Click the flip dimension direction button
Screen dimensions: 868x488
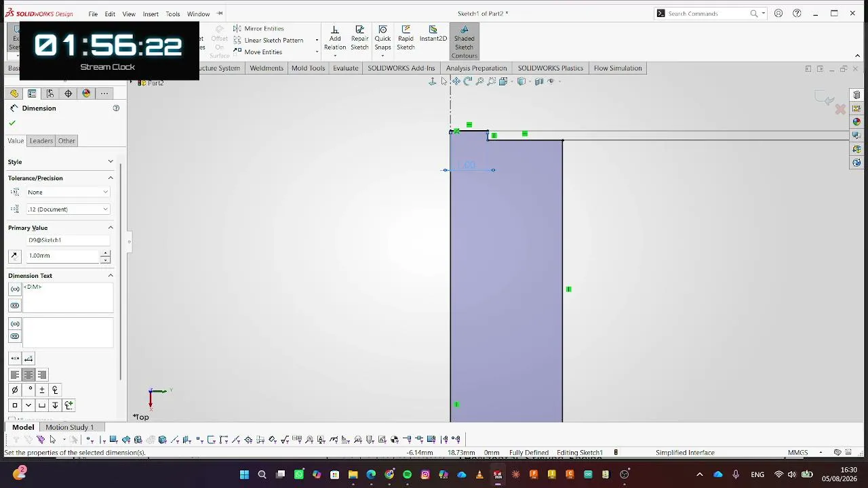point(14,256)
